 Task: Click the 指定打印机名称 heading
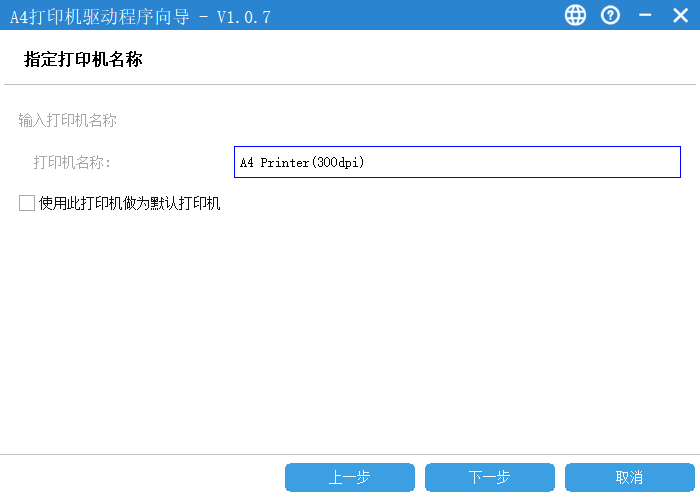(x=83, y=59)
